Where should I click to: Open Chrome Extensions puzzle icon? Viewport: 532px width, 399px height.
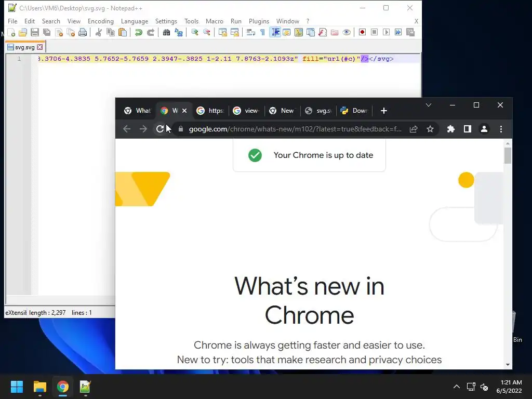point(450,129)
